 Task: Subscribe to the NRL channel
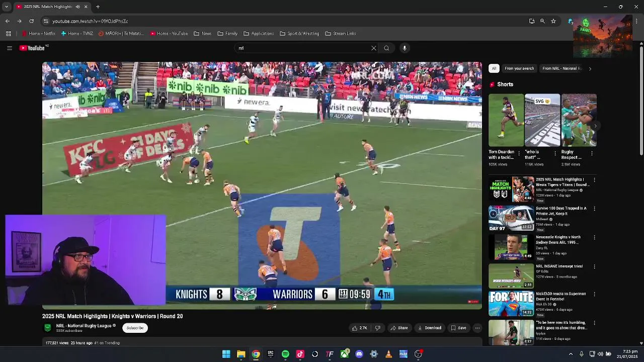[135, 328]
